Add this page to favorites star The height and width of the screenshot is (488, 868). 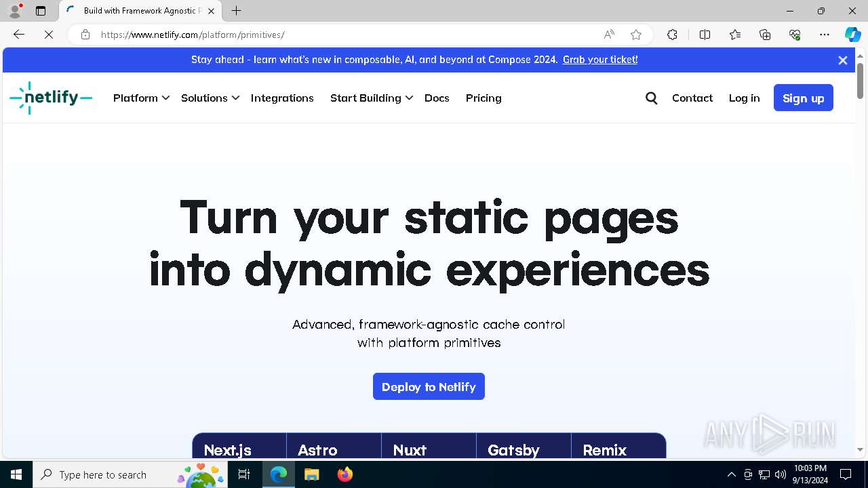pos(635,35)
